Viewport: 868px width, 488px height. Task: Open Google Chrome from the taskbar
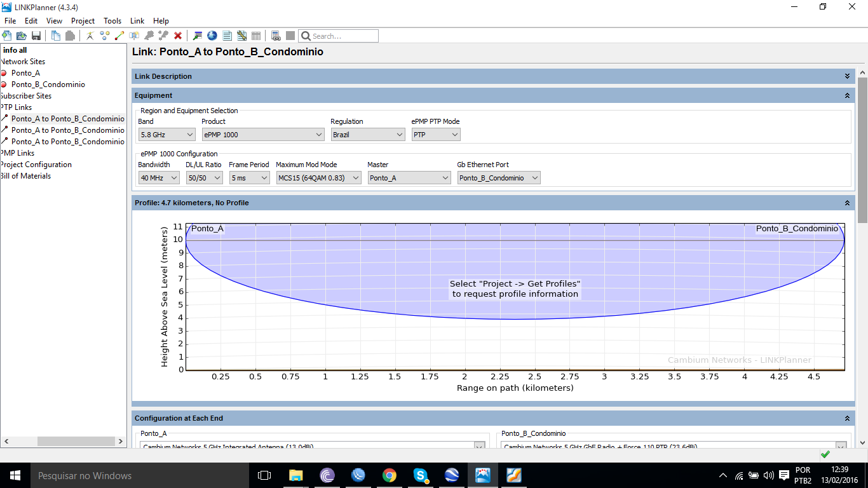pos(390,475)
